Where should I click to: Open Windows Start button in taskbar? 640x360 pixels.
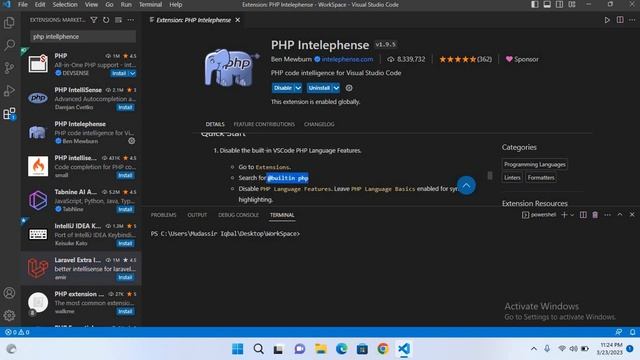[238, 349]
